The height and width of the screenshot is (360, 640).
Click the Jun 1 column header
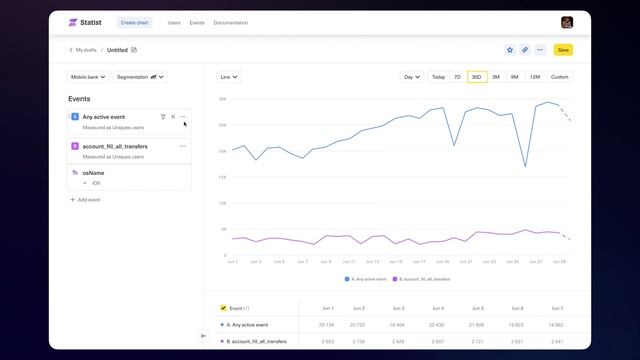pyautogui.click(x=328, y=308)
